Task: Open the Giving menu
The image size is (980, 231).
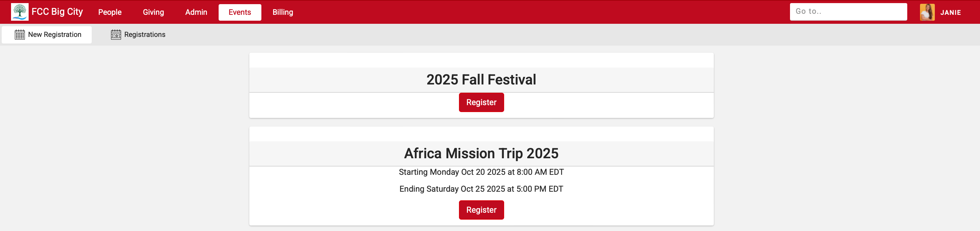Action: click(x=153, y=12)
